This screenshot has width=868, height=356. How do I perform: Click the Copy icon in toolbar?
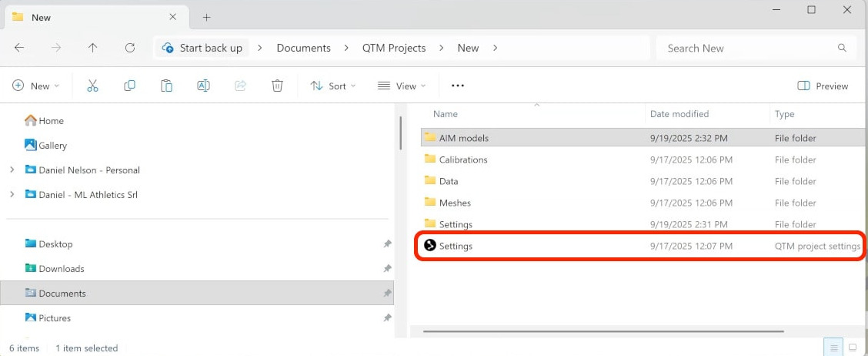[x=129, y=86]
